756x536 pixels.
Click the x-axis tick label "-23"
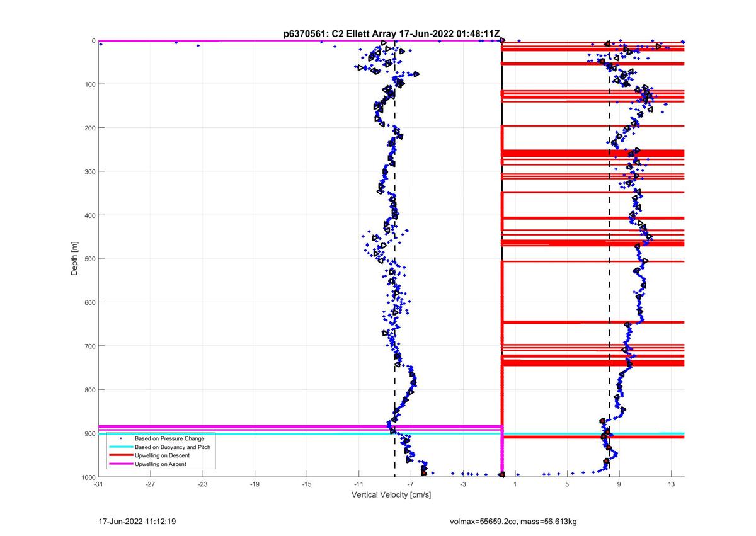coord(202,484)
